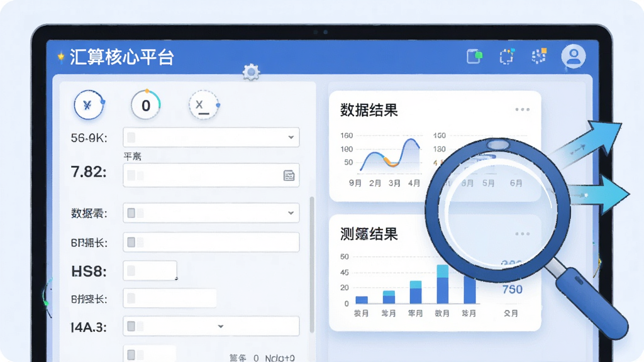The image size is (644, 362).
Task: Click the line chart in 数据结果 card
Action: 390,155
